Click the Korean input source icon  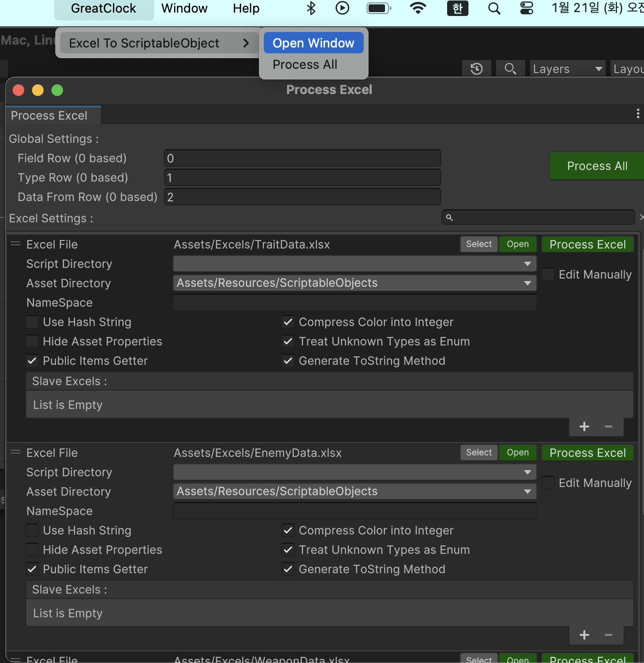point(457,8)
